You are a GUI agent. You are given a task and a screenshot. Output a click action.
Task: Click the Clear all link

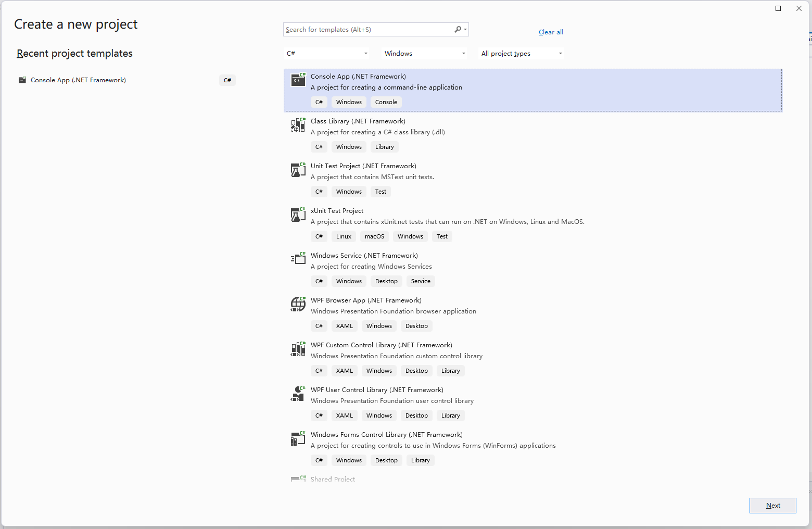[551, 32]
